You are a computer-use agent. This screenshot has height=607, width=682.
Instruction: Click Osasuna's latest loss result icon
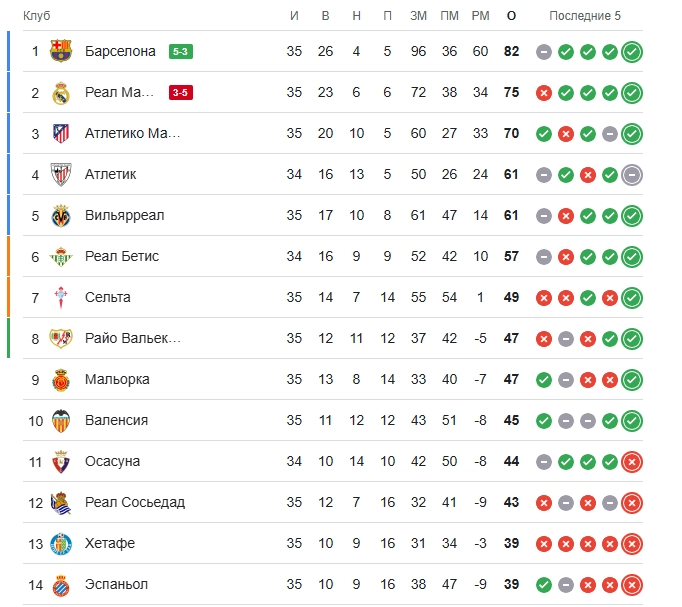pyautogui.click(x=632, y=462)
